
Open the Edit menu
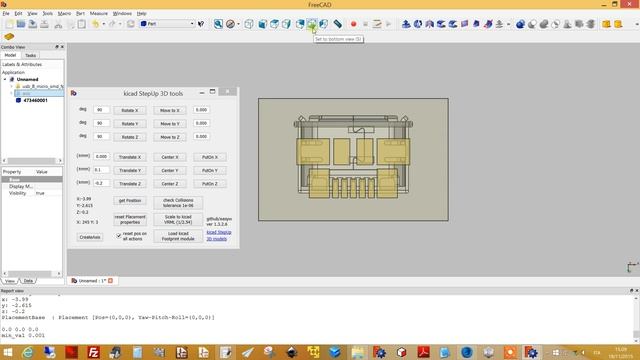18,13
